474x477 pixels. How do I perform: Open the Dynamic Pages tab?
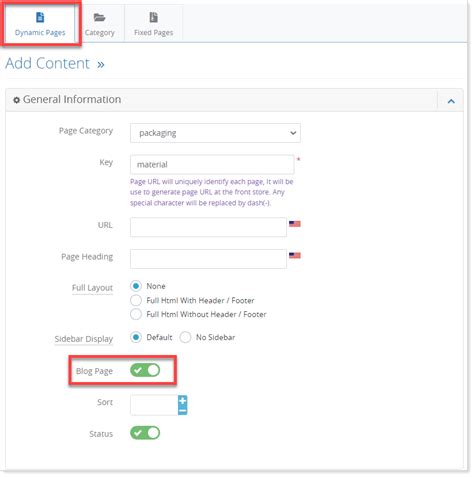click(40, 24)
